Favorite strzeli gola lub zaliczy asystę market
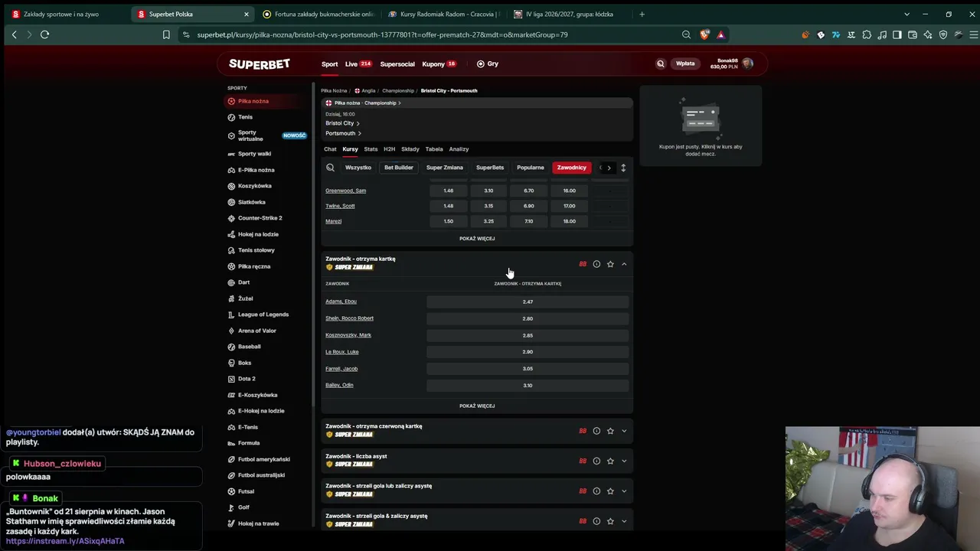The width and height of the screenshot is (980, 551). [610, 491]
